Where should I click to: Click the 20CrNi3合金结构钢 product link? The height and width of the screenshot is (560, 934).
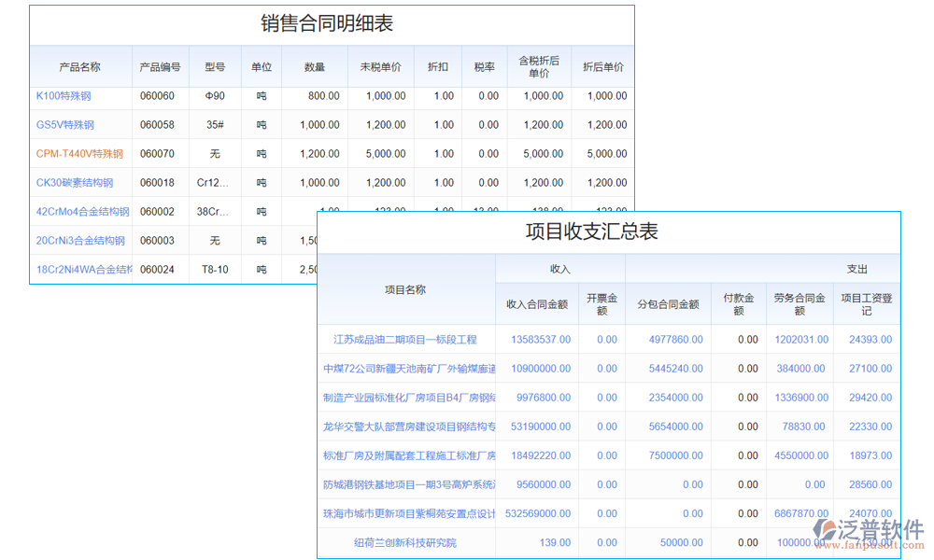80,241
